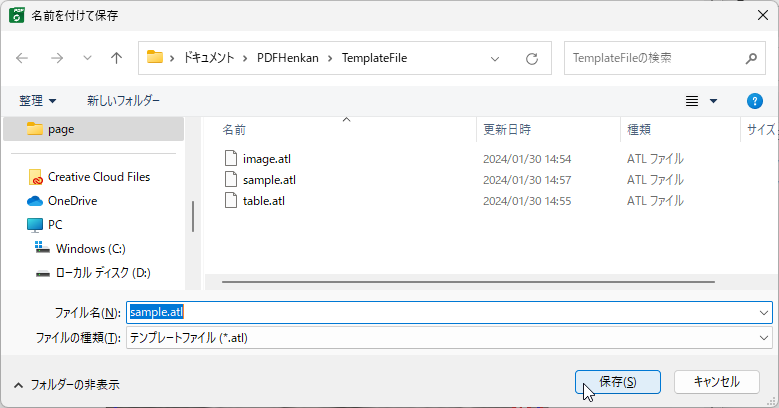Expand the ファイル名 dropdown arrow
Screen dimensions: 779x408
tap(764, 313)
